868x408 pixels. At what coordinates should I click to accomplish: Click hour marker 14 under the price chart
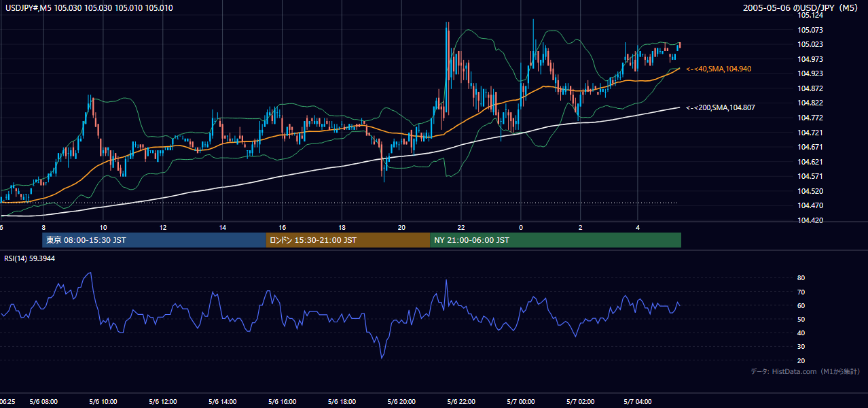(x=223, y=227)
